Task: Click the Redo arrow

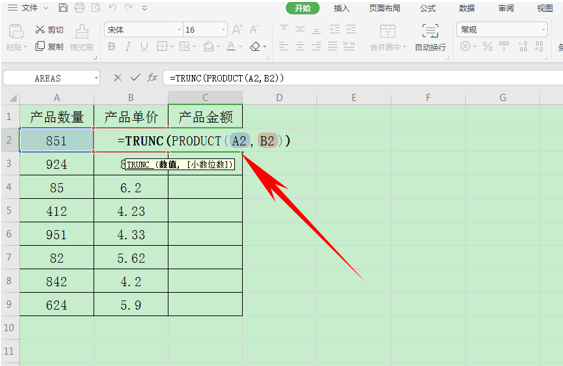Action: tap(129, 8)
